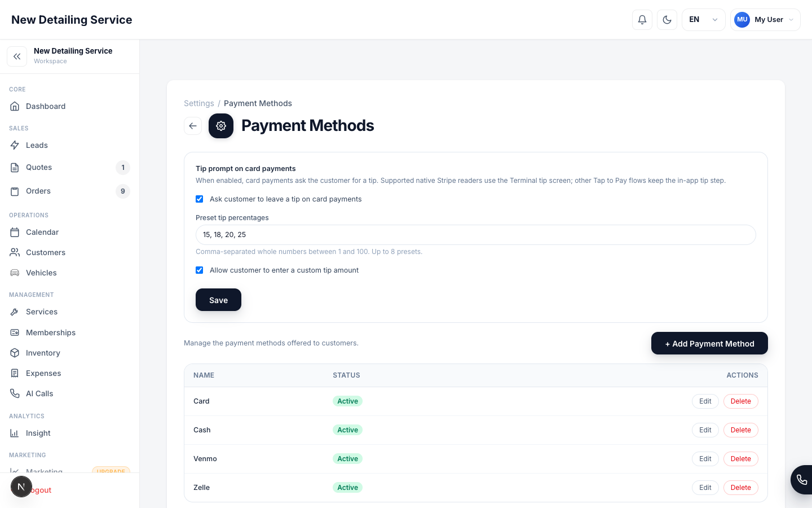Image resolution: width=812 pixels, height=508 pixels.
Task: Click the Vehicles car icon
Action: pos(15,273)
